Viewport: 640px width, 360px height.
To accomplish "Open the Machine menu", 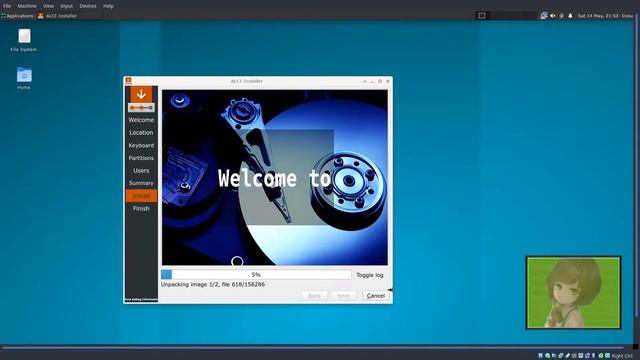I will pos(27,6).
